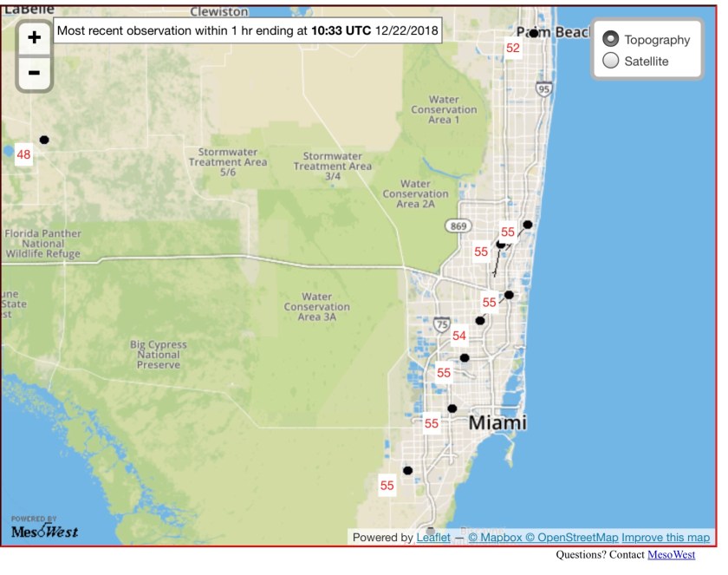Select the station dot at Palm Beach

(535, 34)
